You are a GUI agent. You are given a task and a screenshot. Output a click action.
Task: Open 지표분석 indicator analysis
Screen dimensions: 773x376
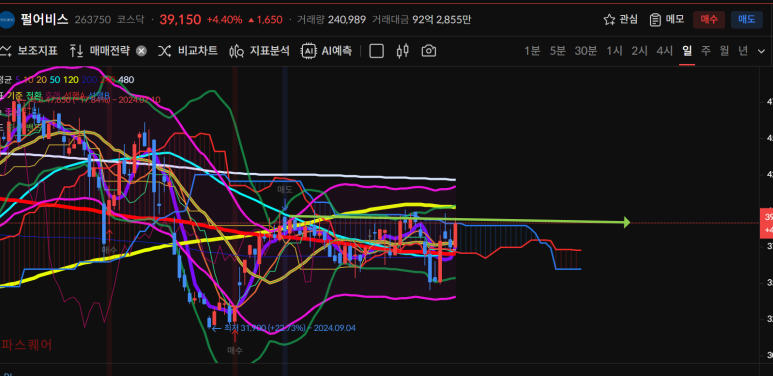259,51
